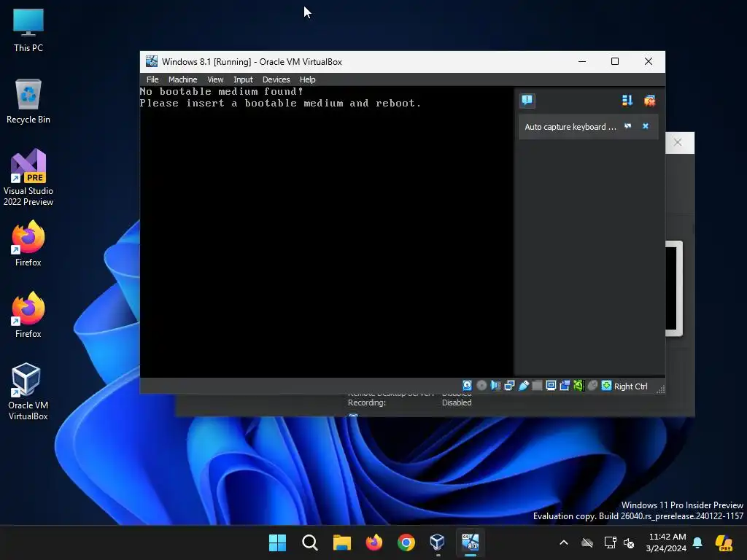The width and height of the screenshot is (747, 560).
Task: Click the OneDrive tray icon
Action: (x=587, y=542)
